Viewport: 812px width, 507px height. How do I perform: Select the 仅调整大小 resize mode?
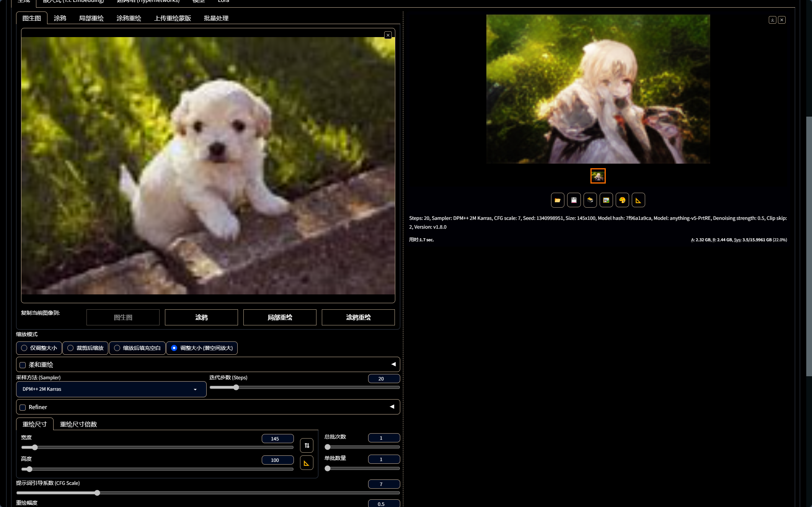click(x=24, y=348)
